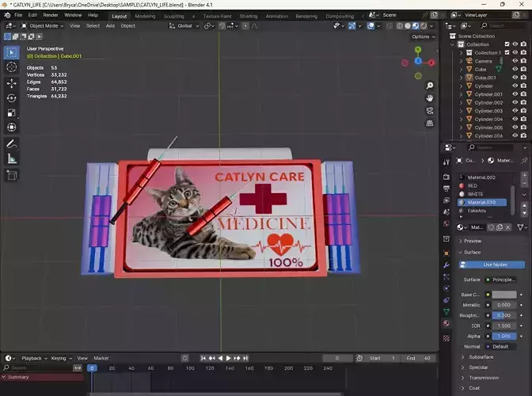Toggle visibility of Cylinder.003
Image resolution: width=532 pixels, height=396 pixels.
(x=515, y=111)
